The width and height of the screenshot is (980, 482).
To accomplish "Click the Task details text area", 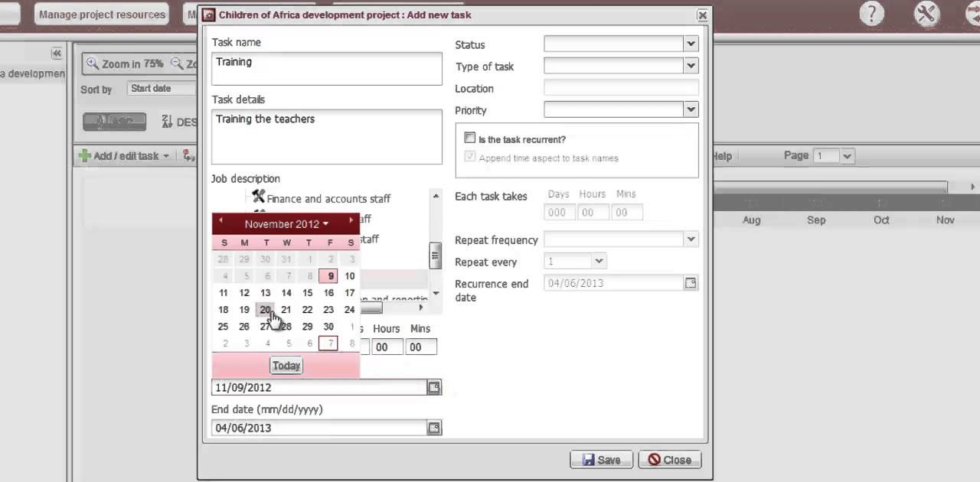I will (327, 136).
